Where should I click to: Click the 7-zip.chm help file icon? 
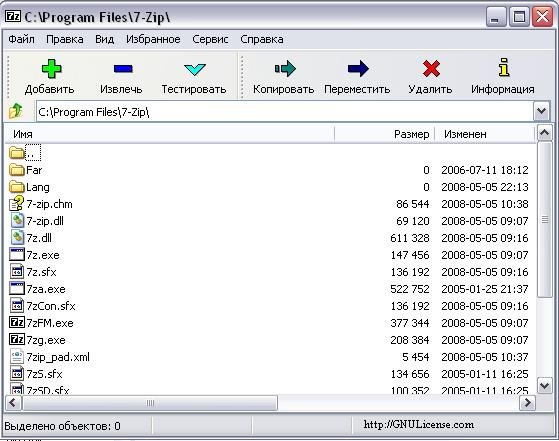(x=16, y=203)
